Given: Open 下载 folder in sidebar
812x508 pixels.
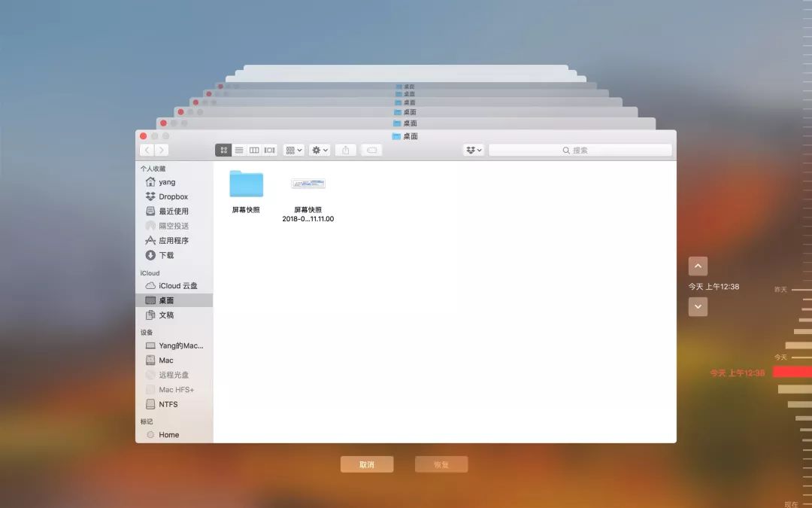Looking at the screenshot, I should click(166, 255).
